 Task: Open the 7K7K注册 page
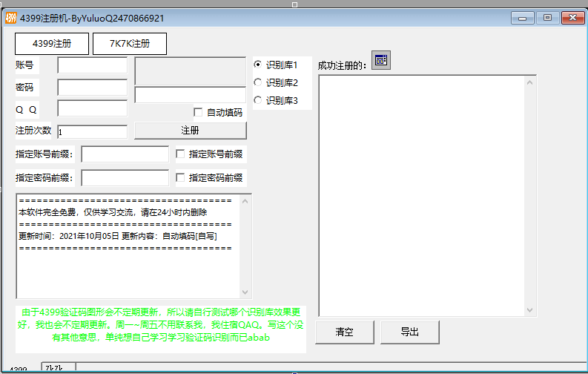(x=129, y=43)
